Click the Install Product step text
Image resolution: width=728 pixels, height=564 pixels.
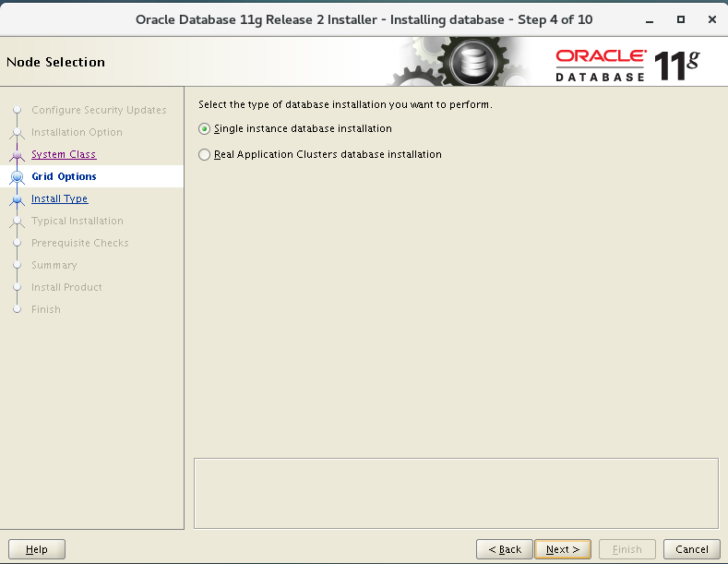click(x=66, y=288)
